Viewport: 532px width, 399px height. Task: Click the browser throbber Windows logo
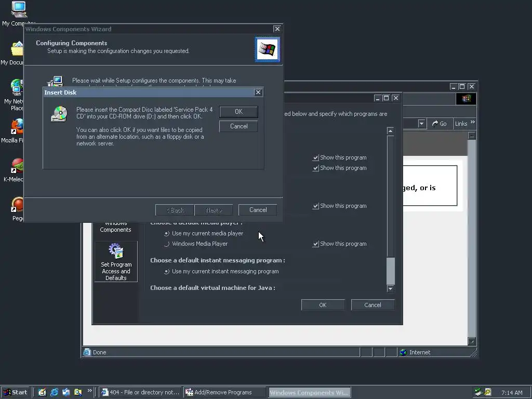pyautogui.click(x=466, y=98)
